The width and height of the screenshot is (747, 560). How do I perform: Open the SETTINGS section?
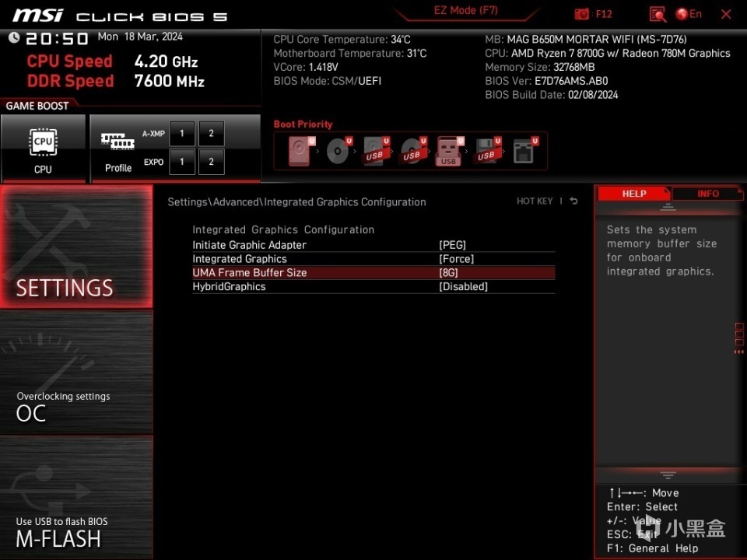click(x=76, y=247)
